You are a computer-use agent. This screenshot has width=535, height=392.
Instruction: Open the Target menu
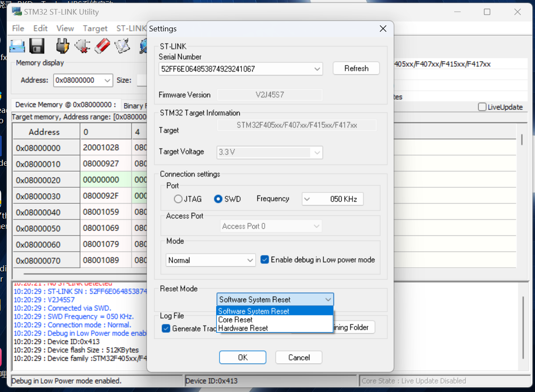click(95, 28)
